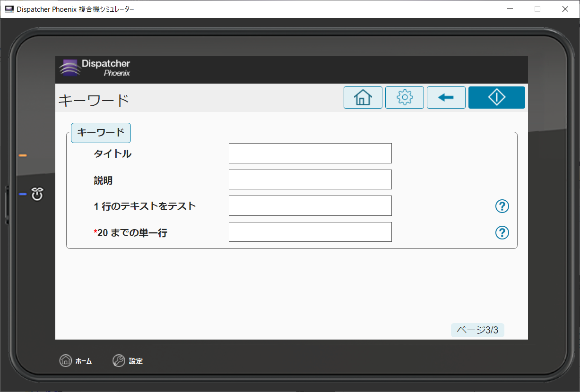Click the power button on device bezel
580x392 pixels.
click(x=37, y=194)
